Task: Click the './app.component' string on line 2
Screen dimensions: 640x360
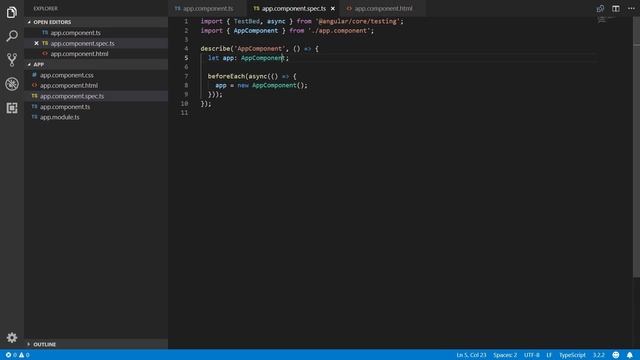Action: 339,31
